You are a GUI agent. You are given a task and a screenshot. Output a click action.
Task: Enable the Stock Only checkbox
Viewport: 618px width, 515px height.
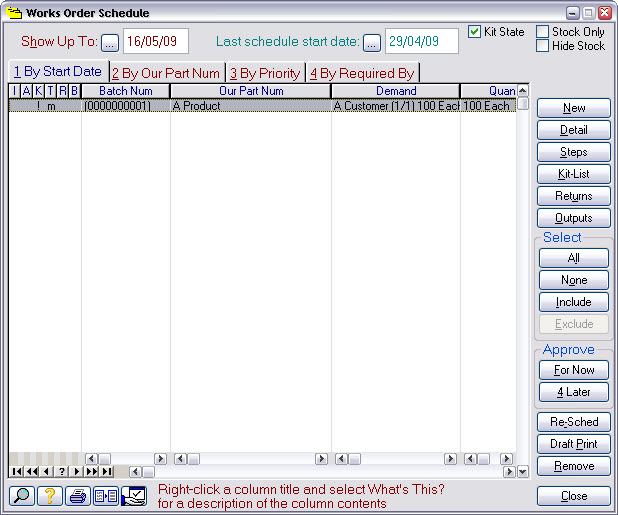click(543, 32)
